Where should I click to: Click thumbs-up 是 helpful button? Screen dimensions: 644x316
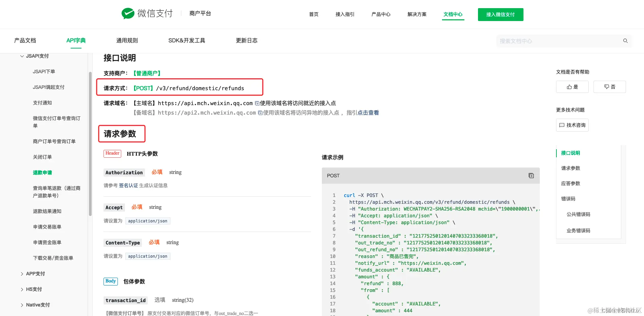click(x=572, y=87)
